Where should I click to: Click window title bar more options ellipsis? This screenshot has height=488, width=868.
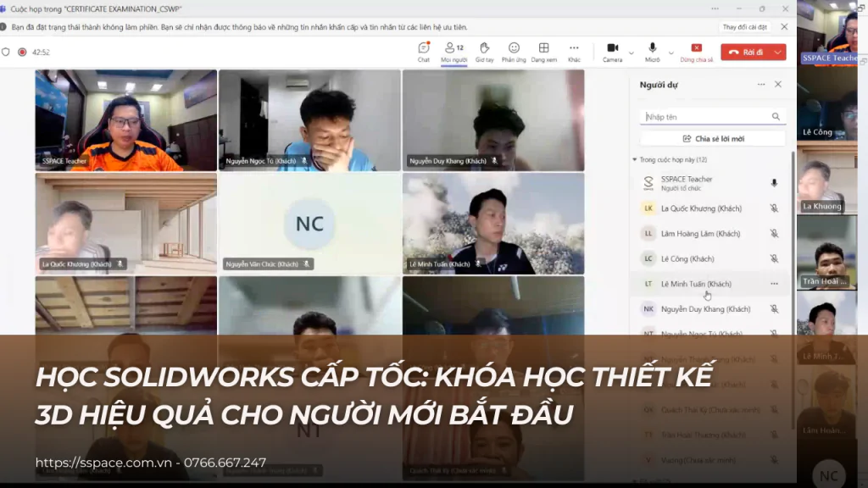pyautogui.click(x=715, y=8)
